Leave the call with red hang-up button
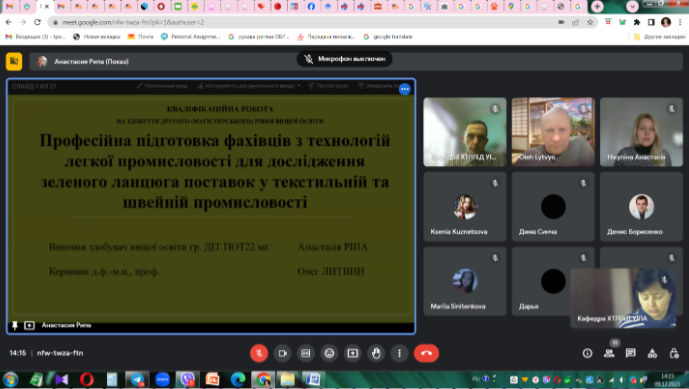689x389 pixels. point(426,353)
